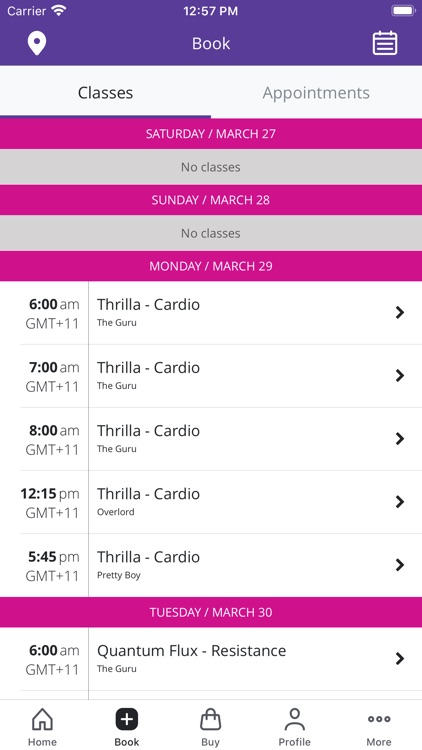
Task: Open the 5:45 pm Pretty Boy class chevron
Action: click(400, 565)
